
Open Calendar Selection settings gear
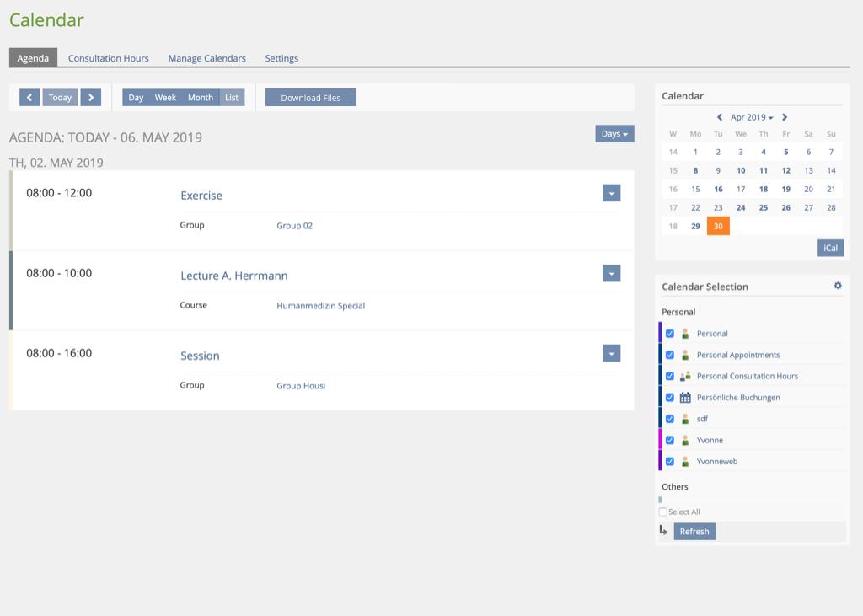(x=838, y=286)
